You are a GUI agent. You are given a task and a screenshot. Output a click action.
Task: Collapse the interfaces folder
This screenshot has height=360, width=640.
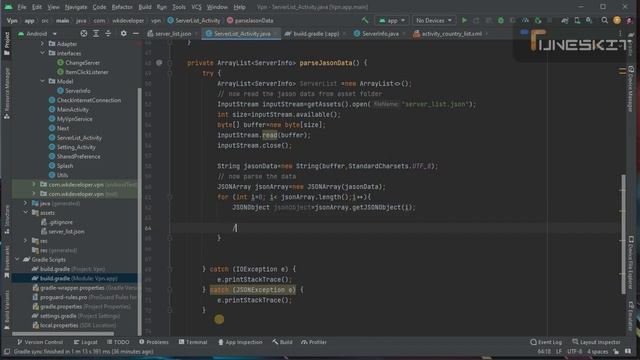pos(42,53)
